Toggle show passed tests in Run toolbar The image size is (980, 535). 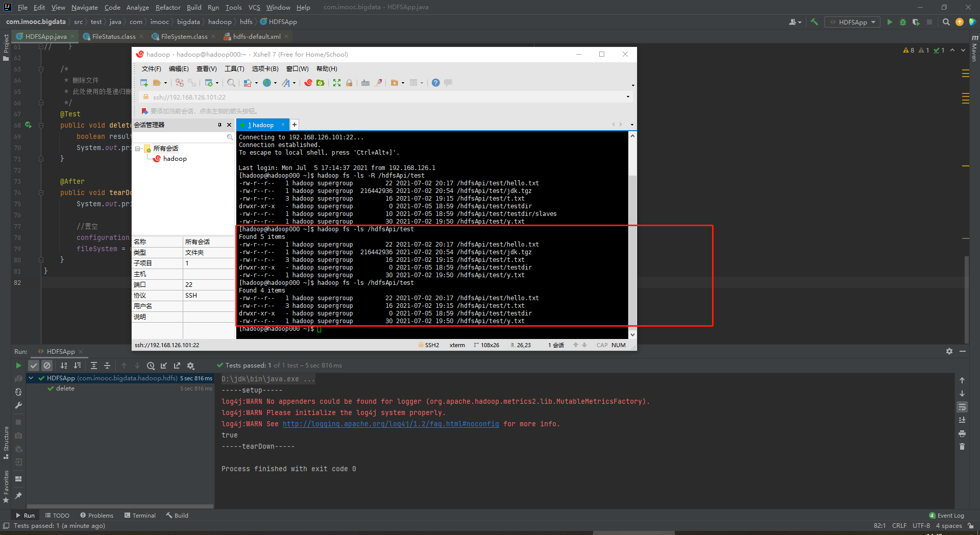point(34,366)
